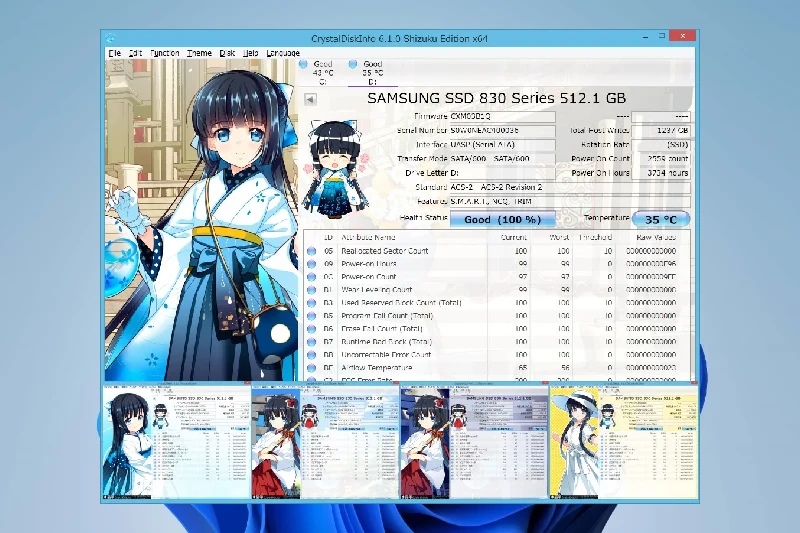
Task: Select the Firmware value field
Action: 503,116
